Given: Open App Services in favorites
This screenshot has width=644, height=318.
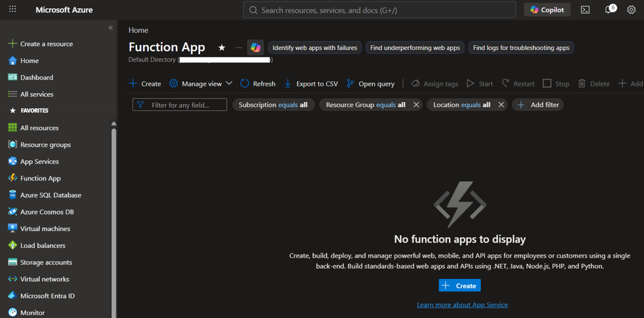Looking at the screenshot, I should pos(34,162).
